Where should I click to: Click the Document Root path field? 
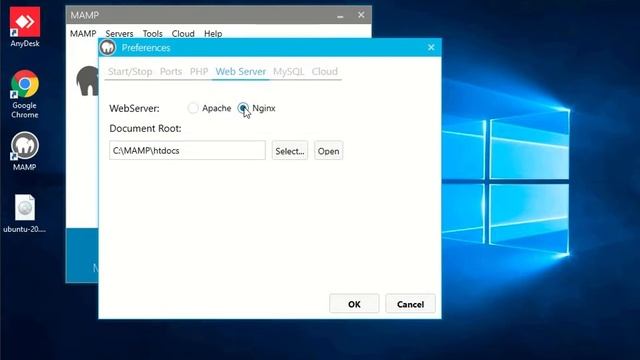[187, 150]
